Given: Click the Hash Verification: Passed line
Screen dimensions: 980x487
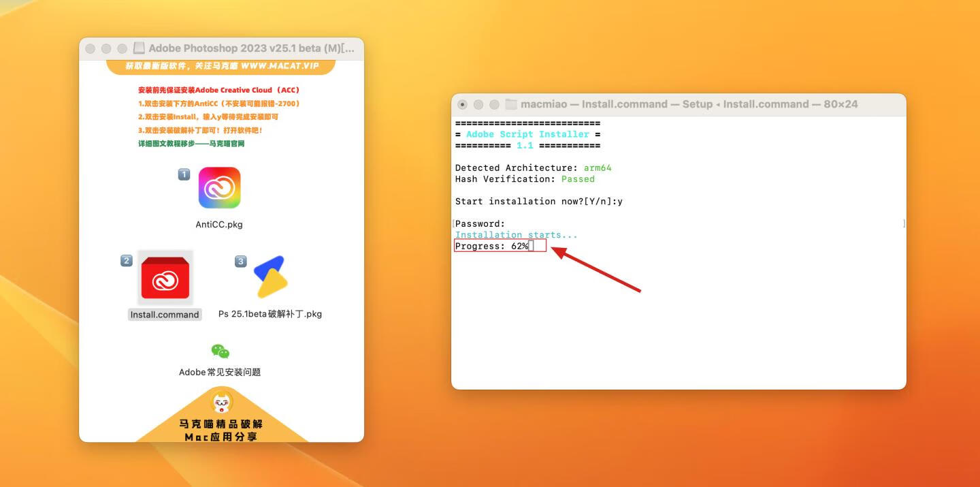Looking at the screenshot, I should point(525,179).
